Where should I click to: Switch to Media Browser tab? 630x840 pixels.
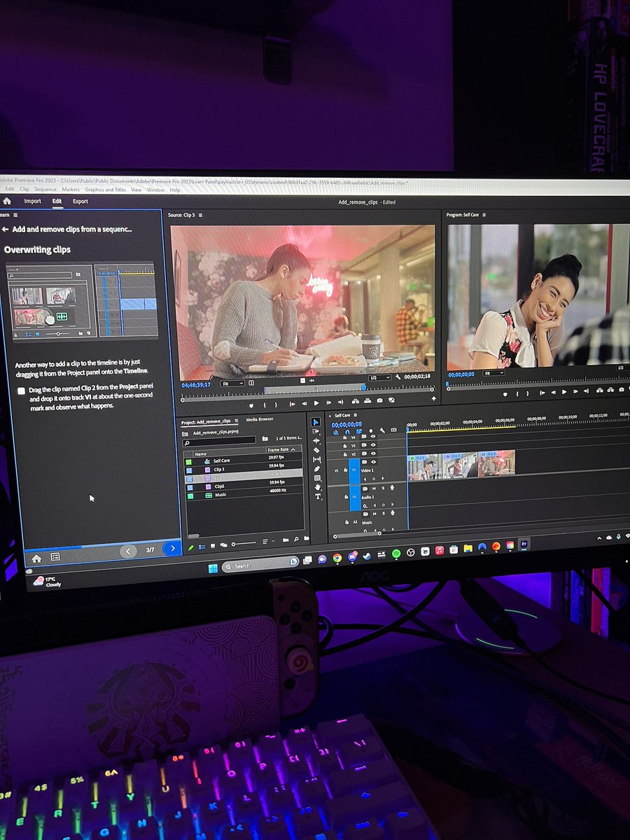(260, 419)
